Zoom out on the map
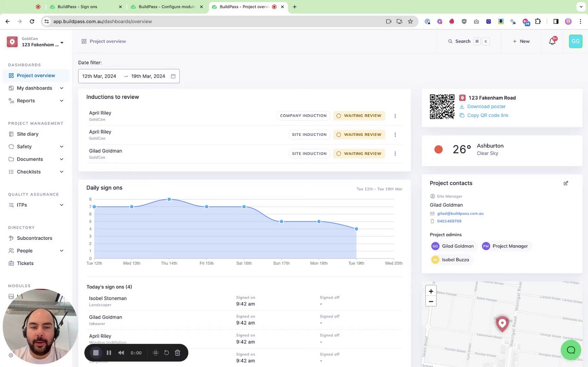The image size is (588, 367). click(x=431, y=302)
